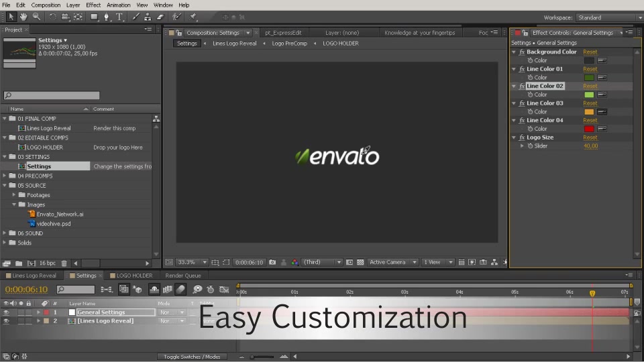Show channel and color management icon
Image resolution: width=644 pixels, height=362 pixels.
pyautogui.click(x=294, y=262)
